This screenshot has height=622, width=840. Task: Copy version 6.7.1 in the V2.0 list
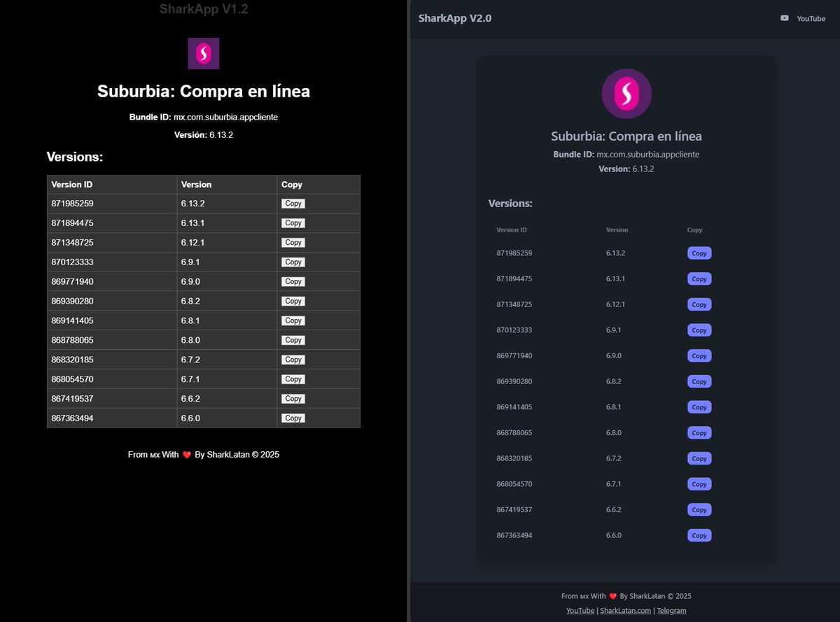pos(699,484)
